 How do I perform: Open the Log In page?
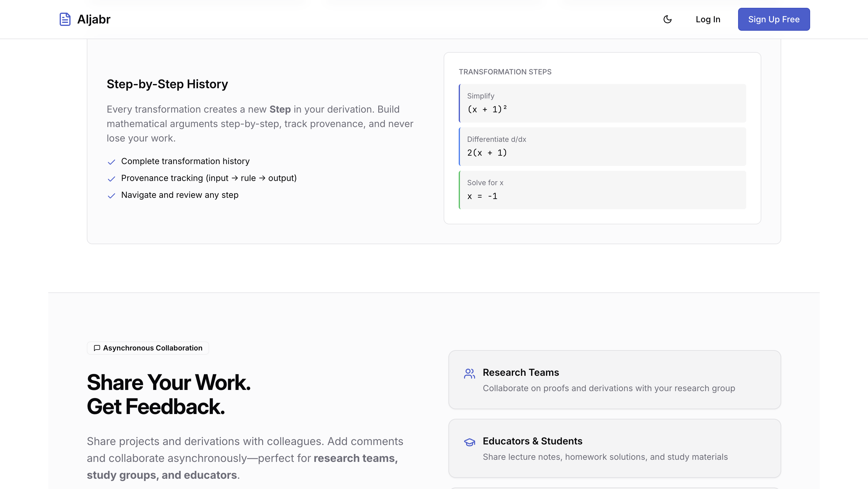(x=708, y=19)
